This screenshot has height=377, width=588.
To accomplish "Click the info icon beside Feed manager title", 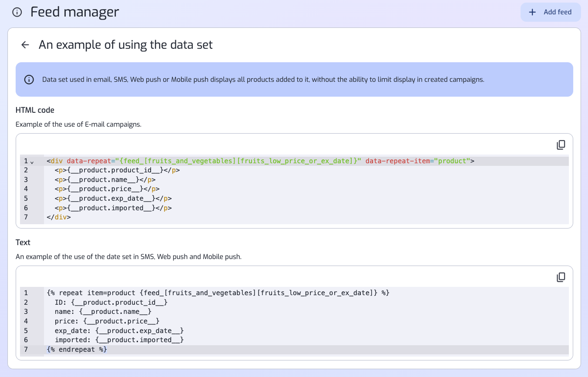I will point(17,12).
